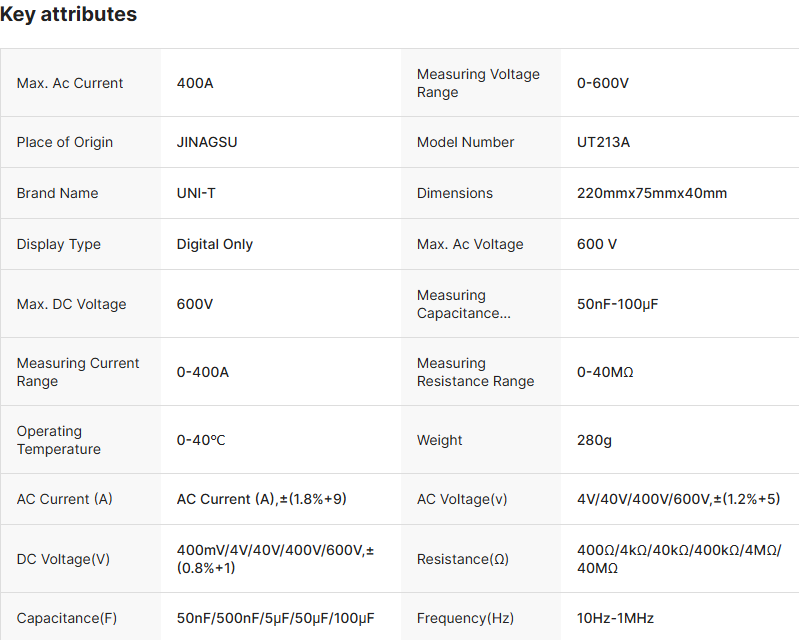
Task: Click the Max. Ac Current label
Action: (70, 83)
